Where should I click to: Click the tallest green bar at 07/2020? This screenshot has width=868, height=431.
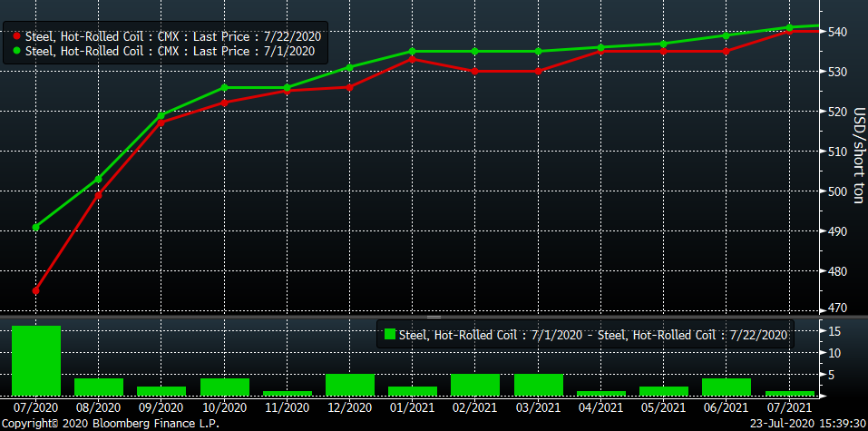[x=35, y=360]
